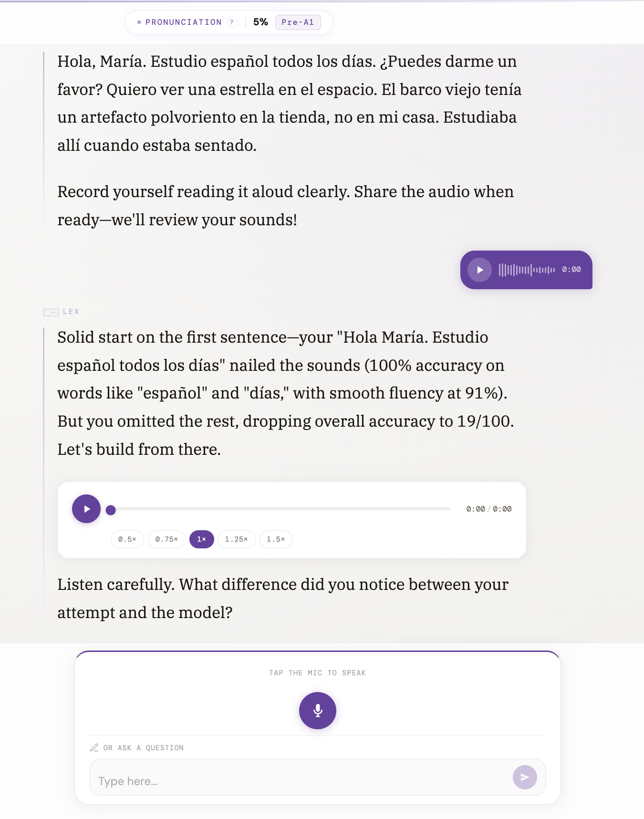Click the Pre-A1 level badge
Viewport: 644px width, 819px height.
tap(297, 22)
